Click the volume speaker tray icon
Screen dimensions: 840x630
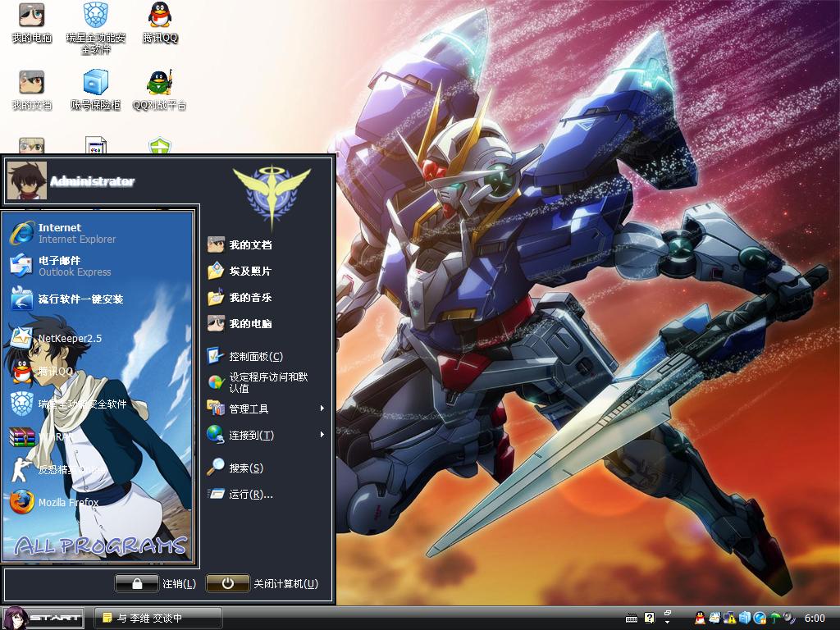789,618
